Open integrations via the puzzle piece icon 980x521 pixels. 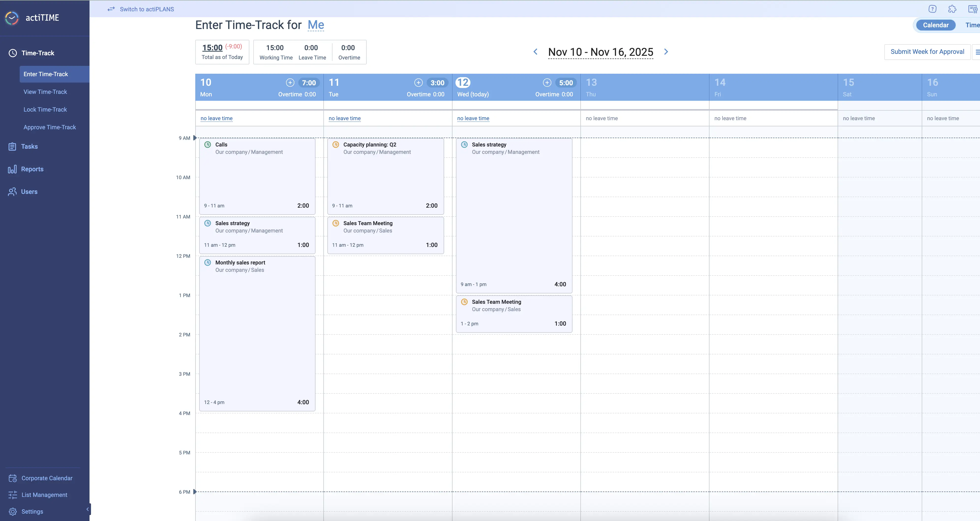[x=952, y=9]
